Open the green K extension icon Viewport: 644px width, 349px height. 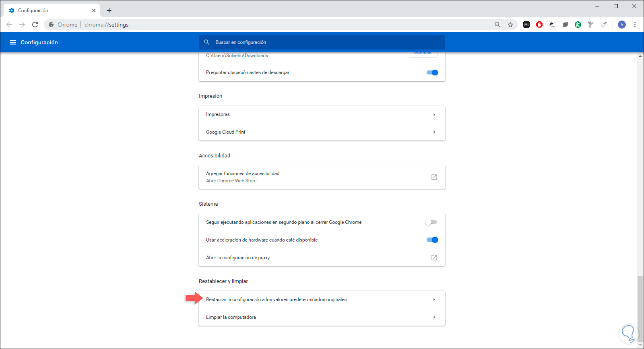pos(578,25)
